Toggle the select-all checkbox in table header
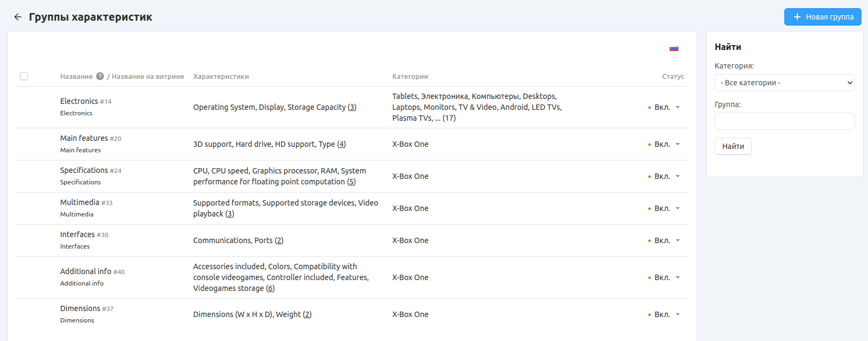 pos(24,76)
